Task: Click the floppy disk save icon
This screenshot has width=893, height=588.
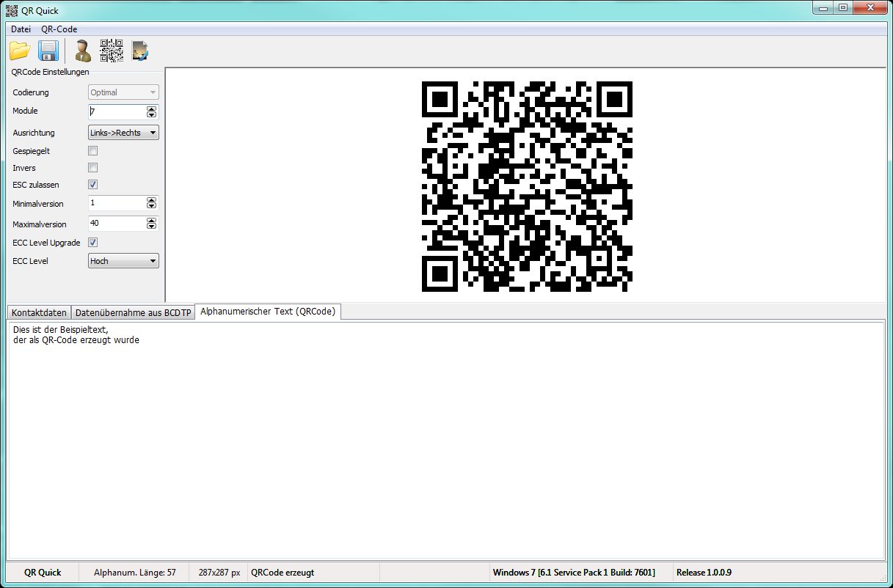Action: (48, 51)
